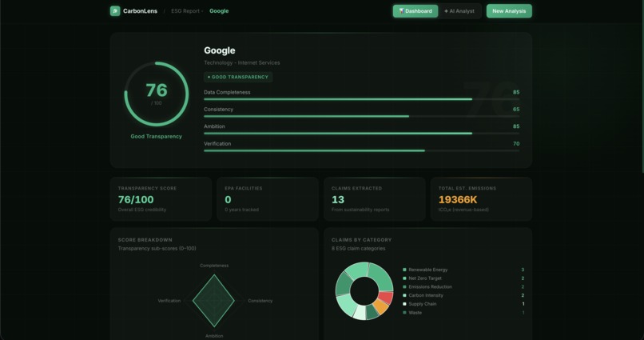This screenshot has height=340, width=644.
Task: Click the Data Completeness score 85
Action: pyautogui.click(x=516, y=92)
